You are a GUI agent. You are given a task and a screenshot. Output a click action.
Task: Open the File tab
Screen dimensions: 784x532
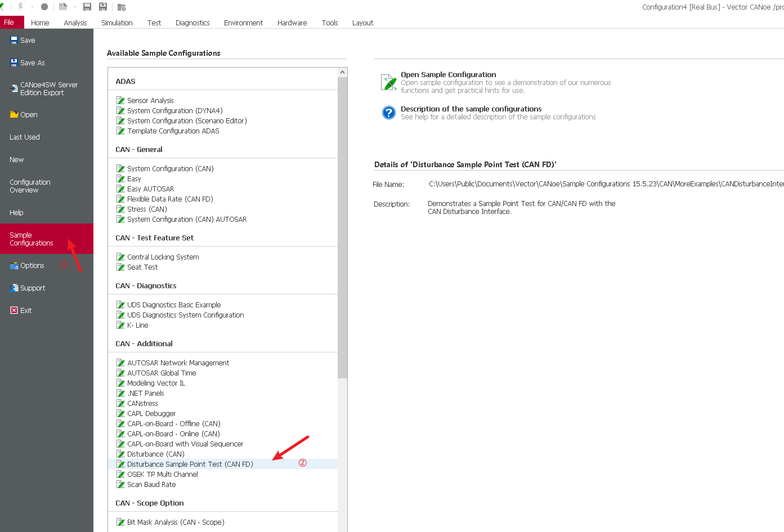coord(12,23)
